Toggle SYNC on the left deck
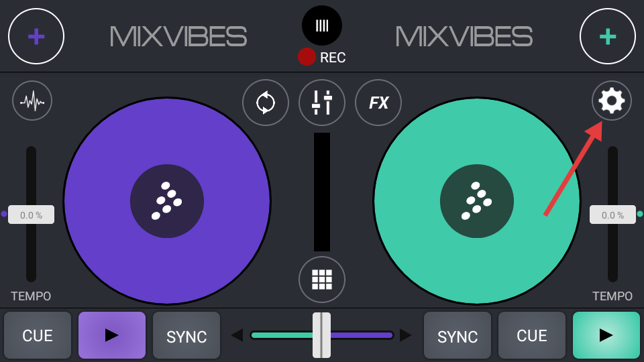Screen dimensions: 644x362 coord(186,336)
